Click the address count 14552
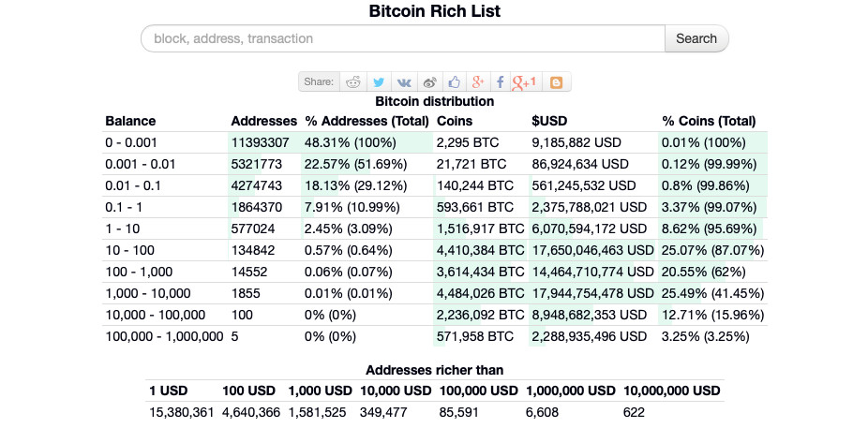 pyautogui.click(x=249, y=272)
